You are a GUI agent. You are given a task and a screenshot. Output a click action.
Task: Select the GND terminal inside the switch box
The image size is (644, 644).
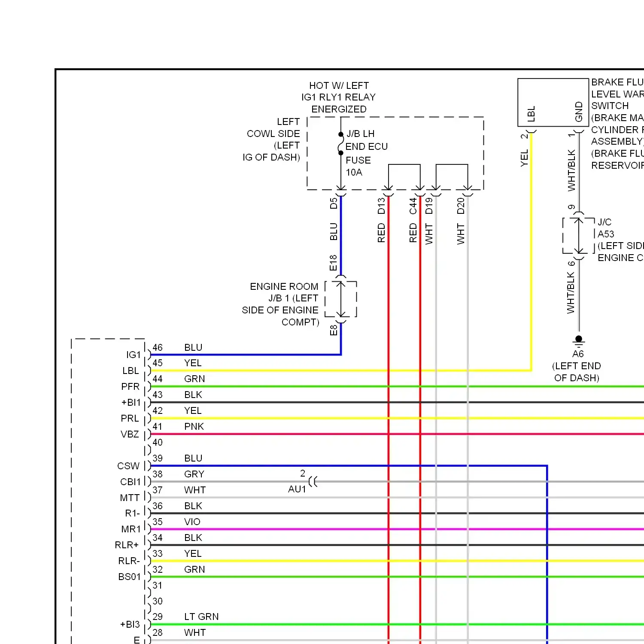[x=579, y=112]
